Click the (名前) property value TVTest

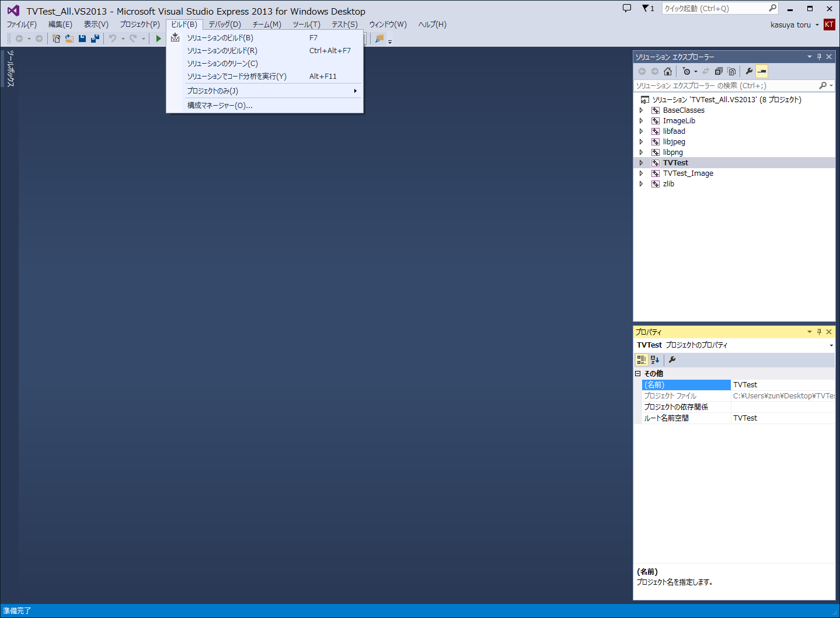(x=783, y=385)
